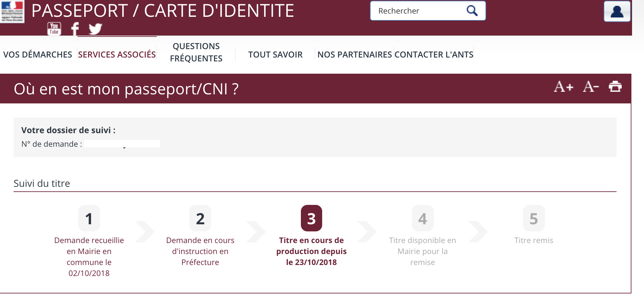Open the Facebook page icon
The width and height of the screenshot is (644, 297).
75,29
